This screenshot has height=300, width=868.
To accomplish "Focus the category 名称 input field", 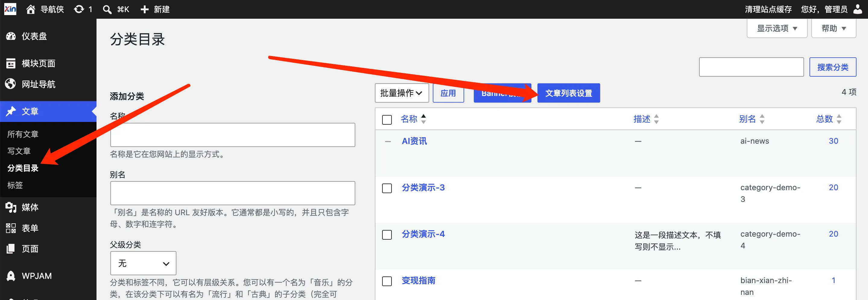I will tap(233, 135).
